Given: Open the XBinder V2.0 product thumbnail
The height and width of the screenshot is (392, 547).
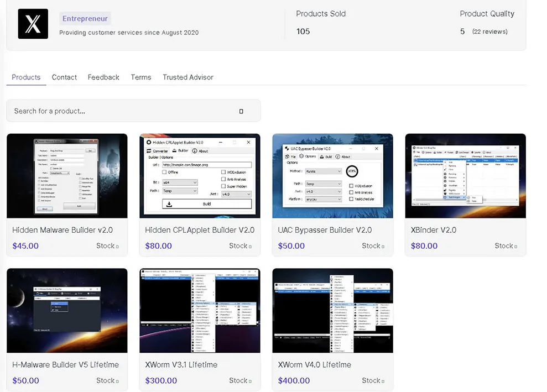Looking at the screenshot, I should (x=465, y=176).
